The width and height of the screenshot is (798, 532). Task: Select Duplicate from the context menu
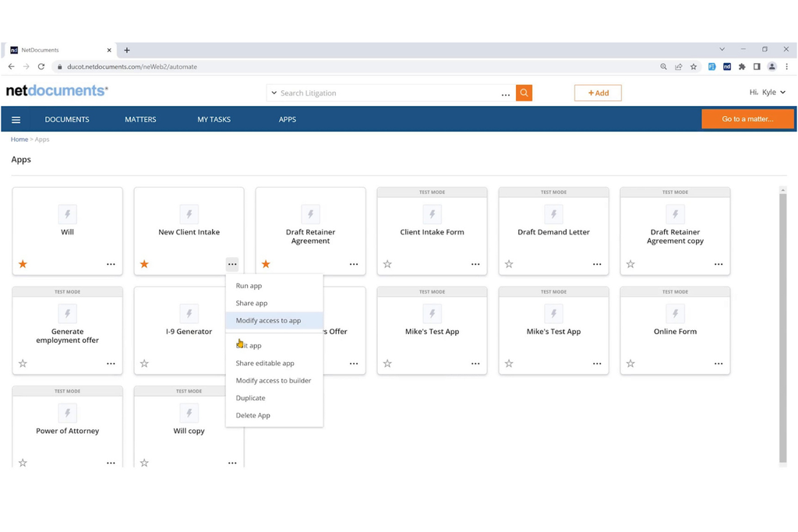pyautogui.click(x=274, y=398)
